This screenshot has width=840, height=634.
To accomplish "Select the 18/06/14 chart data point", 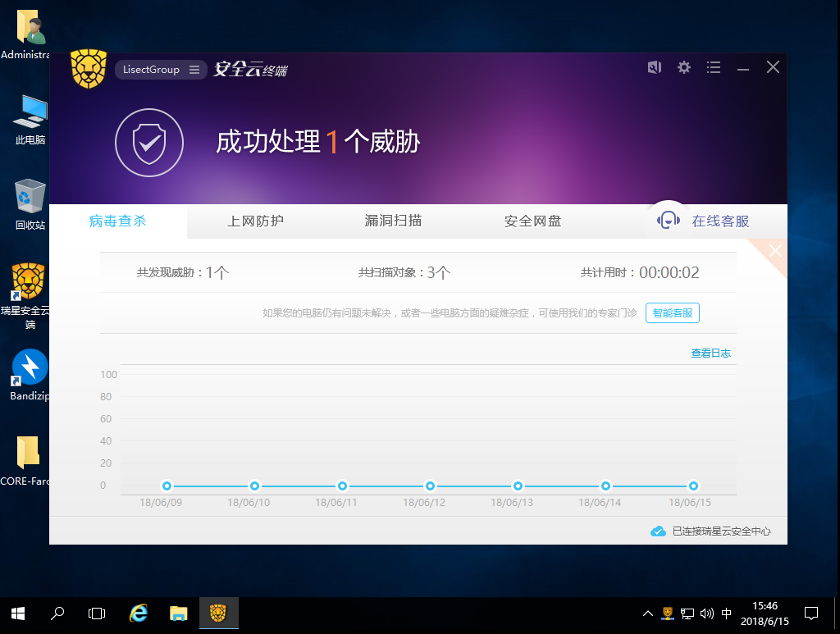I will coord(605,486).
